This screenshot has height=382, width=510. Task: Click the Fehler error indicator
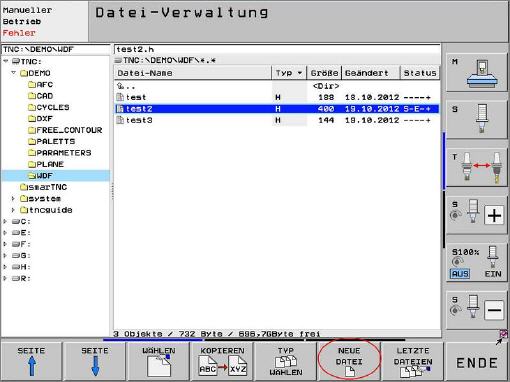coord(19,33)
